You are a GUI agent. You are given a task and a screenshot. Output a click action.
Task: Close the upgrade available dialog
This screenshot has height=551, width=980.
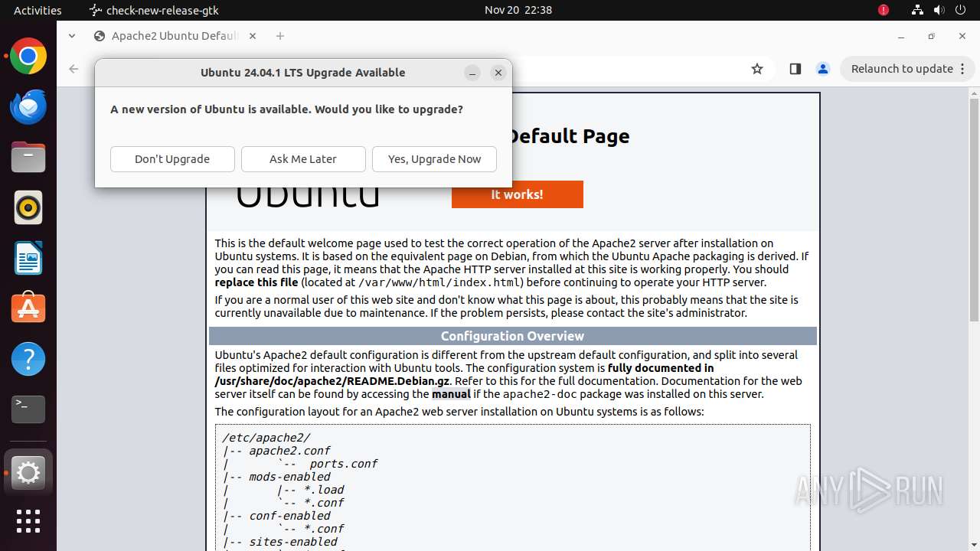498,73
